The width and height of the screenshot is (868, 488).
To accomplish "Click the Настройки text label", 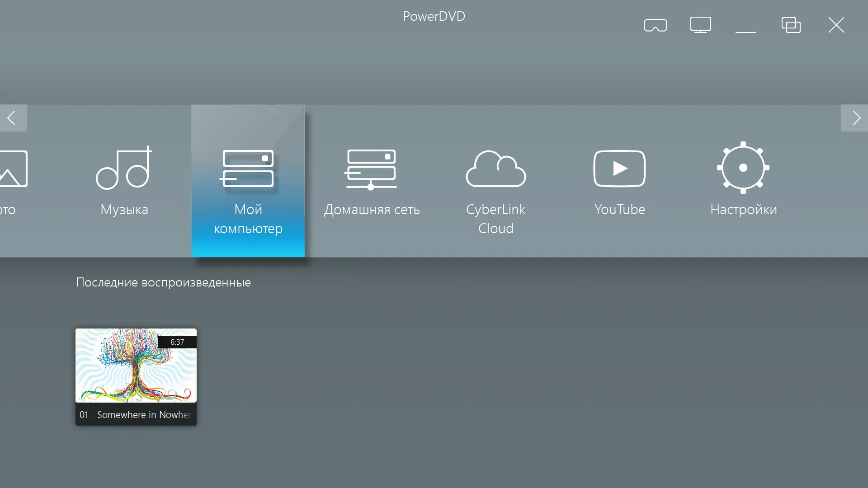I will [x=743, y=210].
